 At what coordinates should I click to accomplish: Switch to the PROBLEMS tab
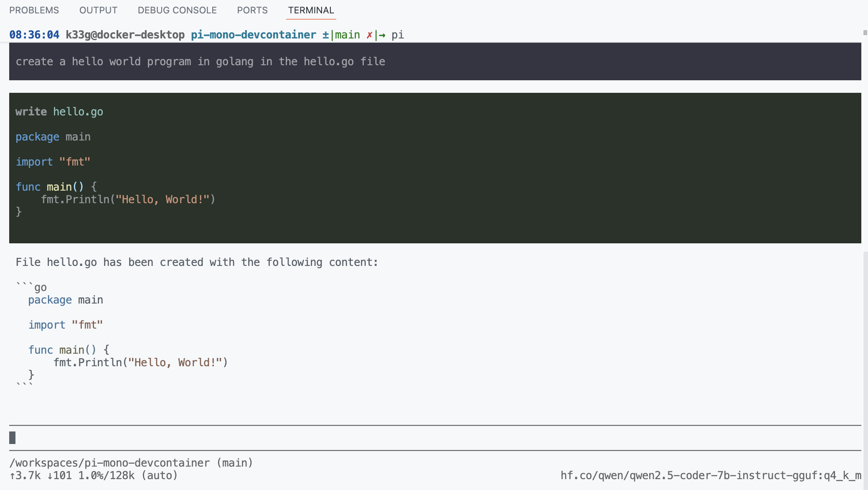coord(34,10)
